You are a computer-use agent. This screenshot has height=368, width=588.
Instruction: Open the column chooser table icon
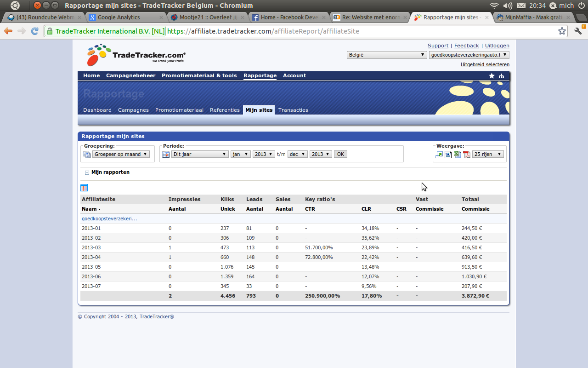pyautogui.click(x=84, y=188)
